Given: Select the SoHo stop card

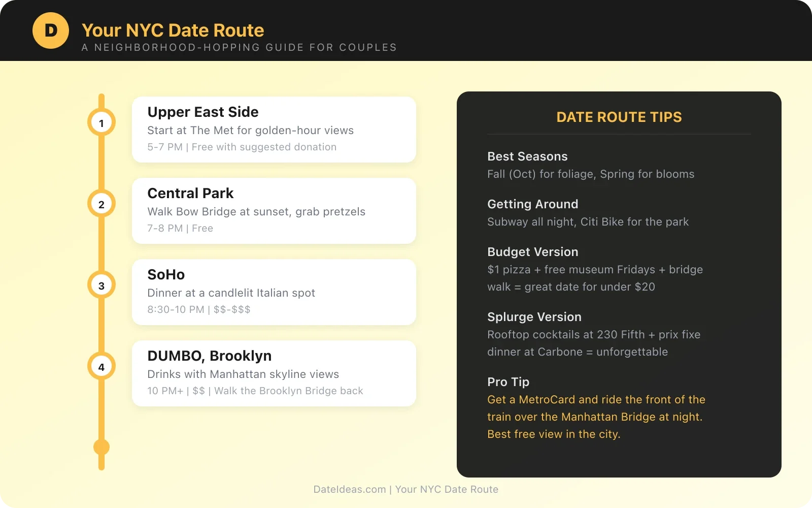Looking at the screenshot, I should click(274, 292).
